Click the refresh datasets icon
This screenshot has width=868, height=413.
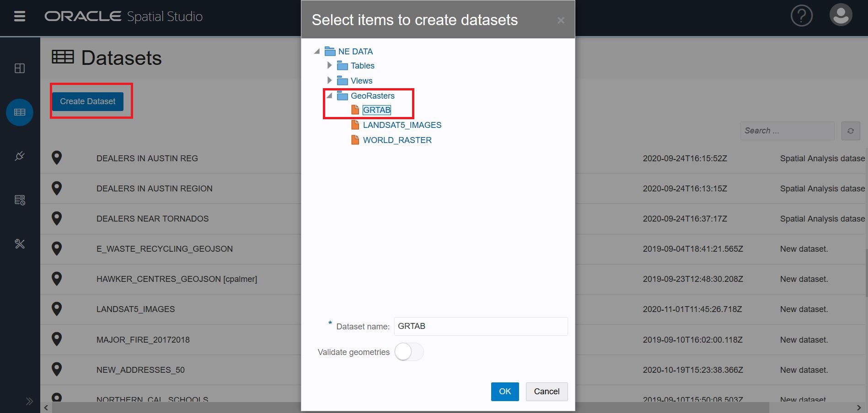[850, 131]
